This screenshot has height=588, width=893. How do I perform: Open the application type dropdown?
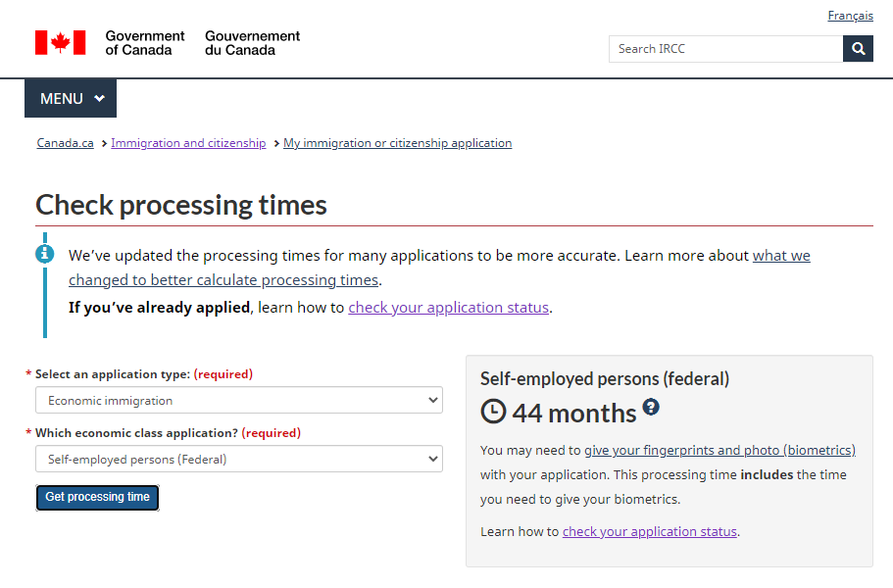(x=239, y=400)
